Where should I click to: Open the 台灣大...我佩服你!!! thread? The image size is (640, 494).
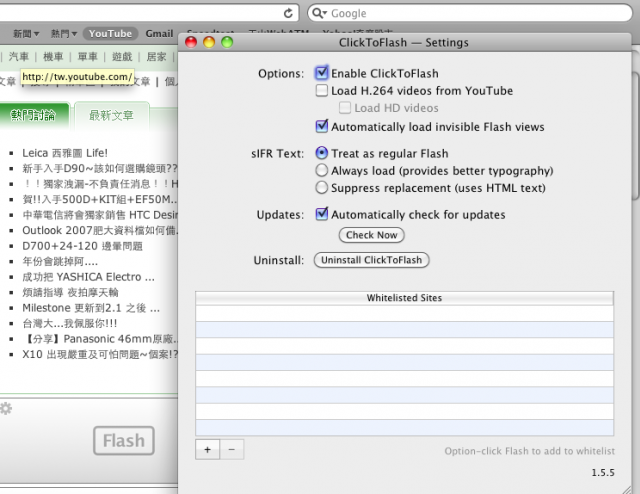coord(70,324)
